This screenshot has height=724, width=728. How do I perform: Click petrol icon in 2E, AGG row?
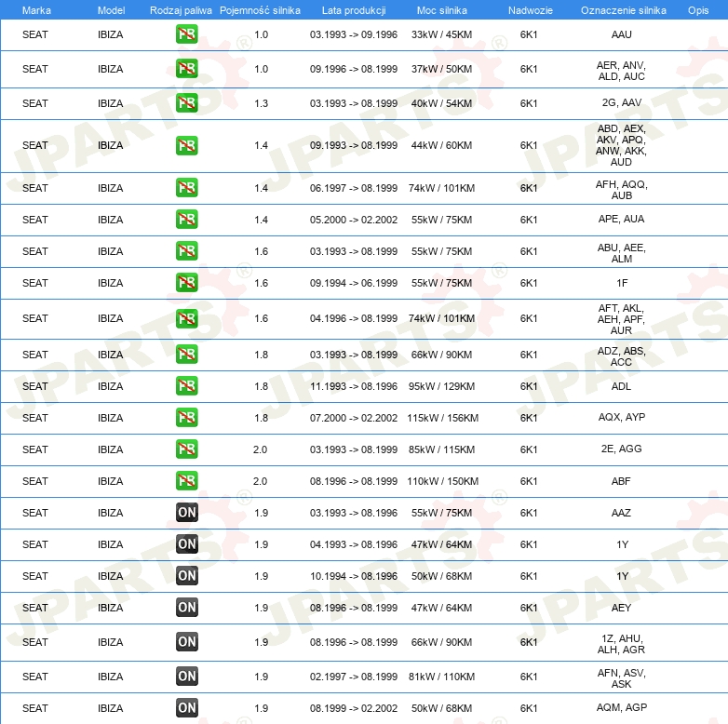(x=186, y=449)
